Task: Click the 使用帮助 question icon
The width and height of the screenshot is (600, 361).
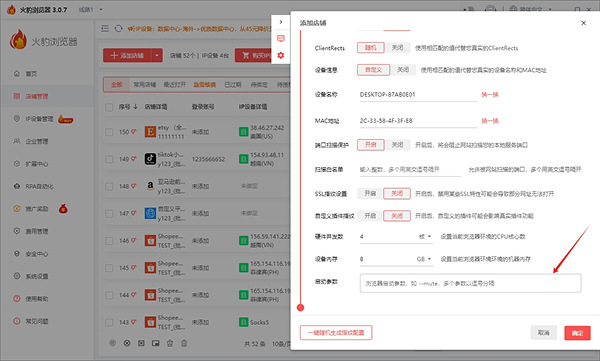Action: pos(16,299)
